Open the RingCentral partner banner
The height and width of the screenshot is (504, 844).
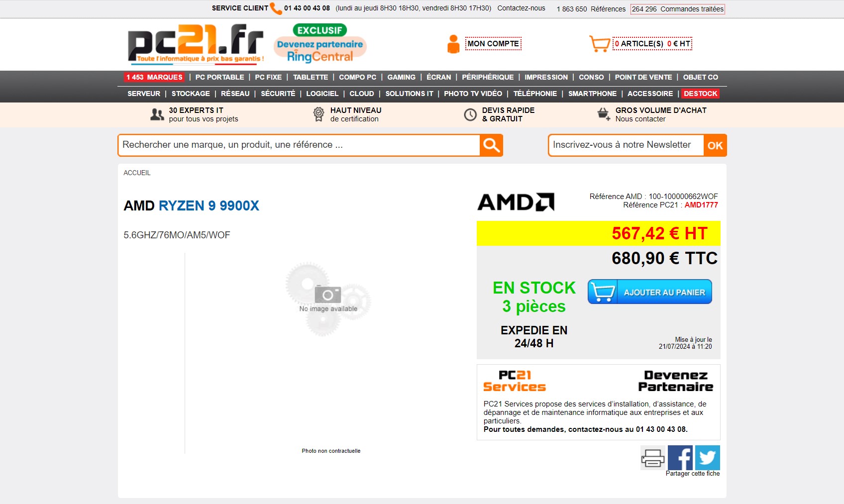320,44
